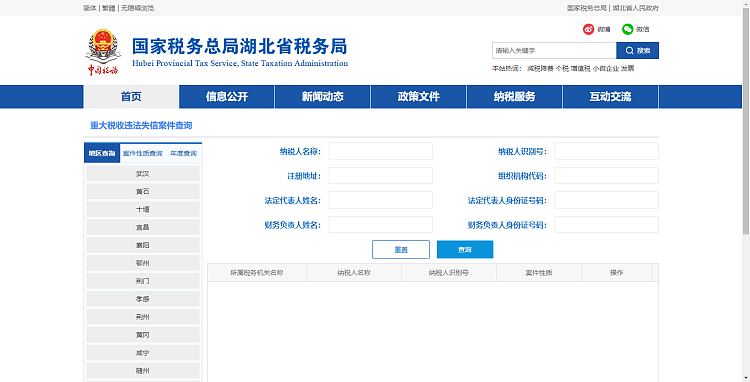The width and height of the screenshot is (750, 382).
Task: Click the 财务负责人姓名 input field
Action: coord(381,224)
